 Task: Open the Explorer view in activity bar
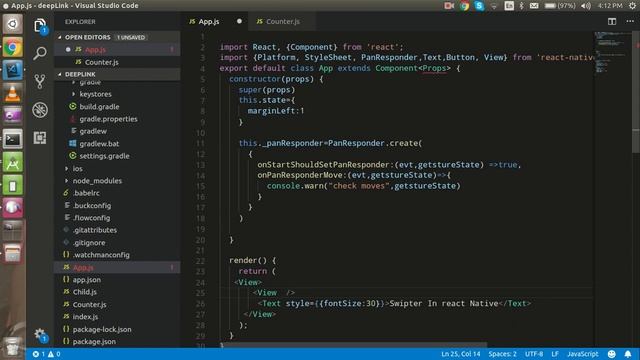[x=40, y=26]
